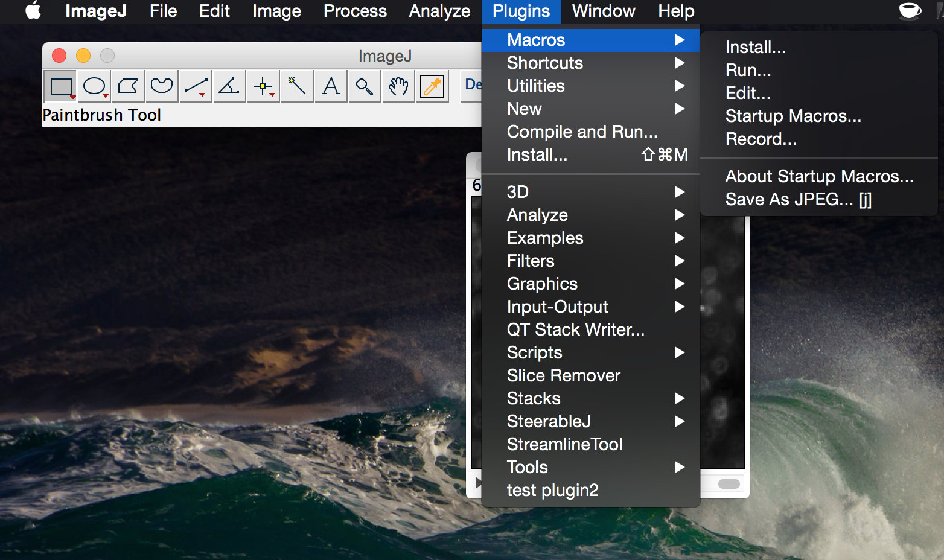
Task: Open Startup Macros...
Action: tap(819, 116)
